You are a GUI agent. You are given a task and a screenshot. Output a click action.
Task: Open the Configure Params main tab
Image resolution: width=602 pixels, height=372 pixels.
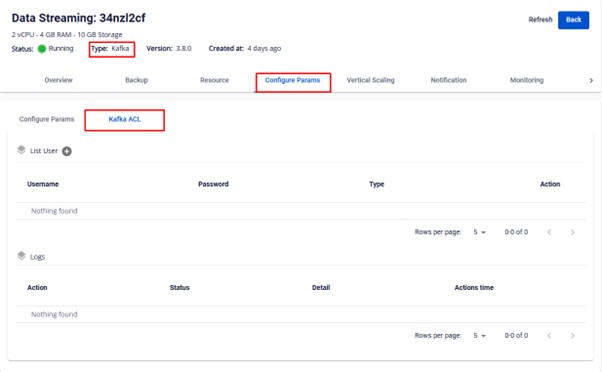pos(293,80)
